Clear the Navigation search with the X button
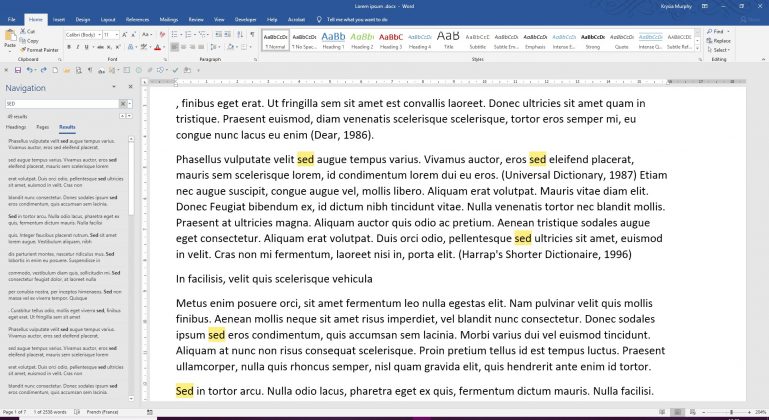 tap(123, 104)
